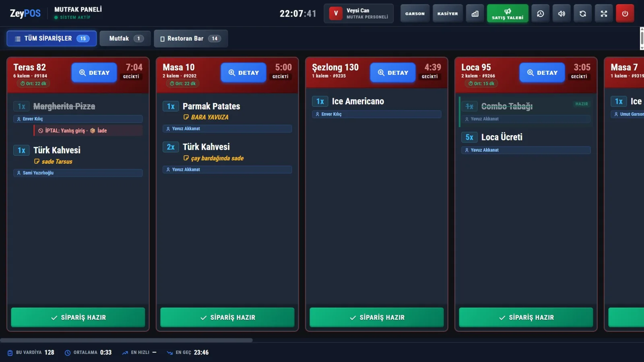Open the statistics chart icon

475,14
